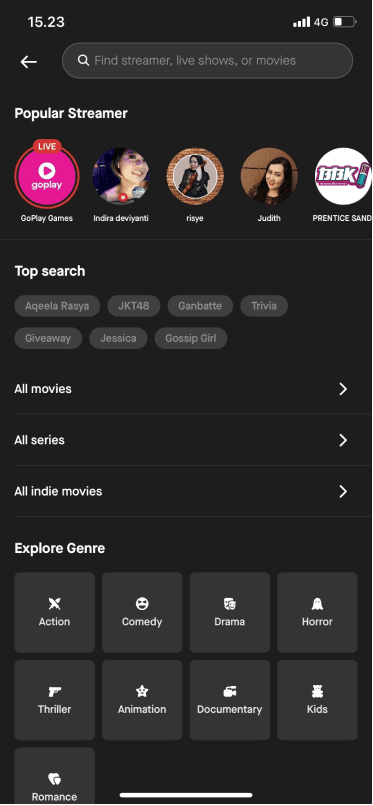This screenshot has width=373, height=805.
Task: Tap the JKT48 top search chip
Action: [x=134, y=306]
